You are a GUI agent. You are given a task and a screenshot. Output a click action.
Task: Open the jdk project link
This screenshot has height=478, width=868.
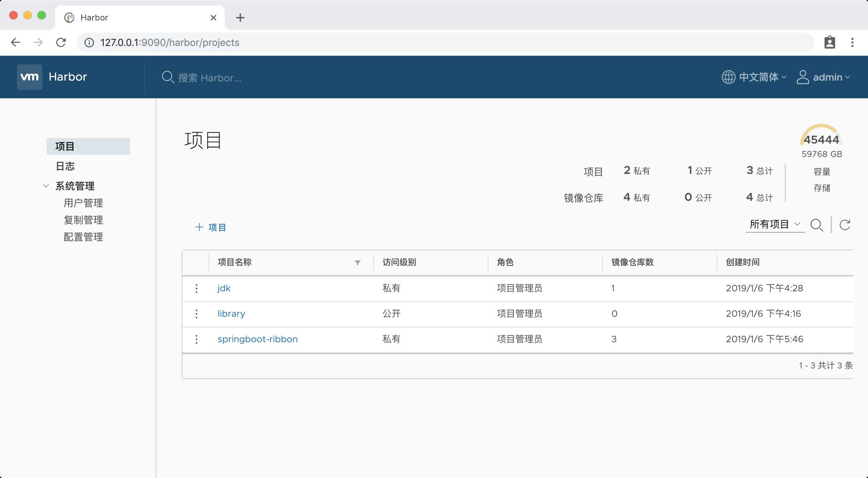click(x=224, y=288)
